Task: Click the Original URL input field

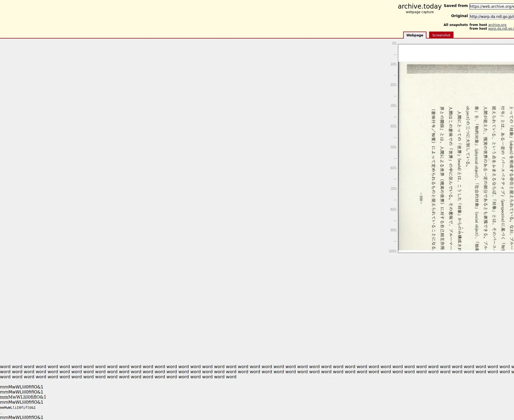Action: click(x=492, y=17)
